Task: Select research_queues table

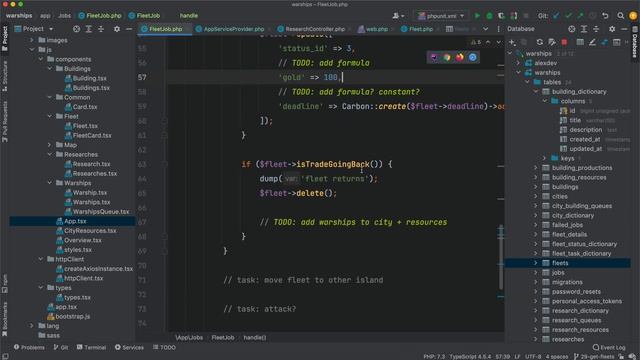Action: 576,320
